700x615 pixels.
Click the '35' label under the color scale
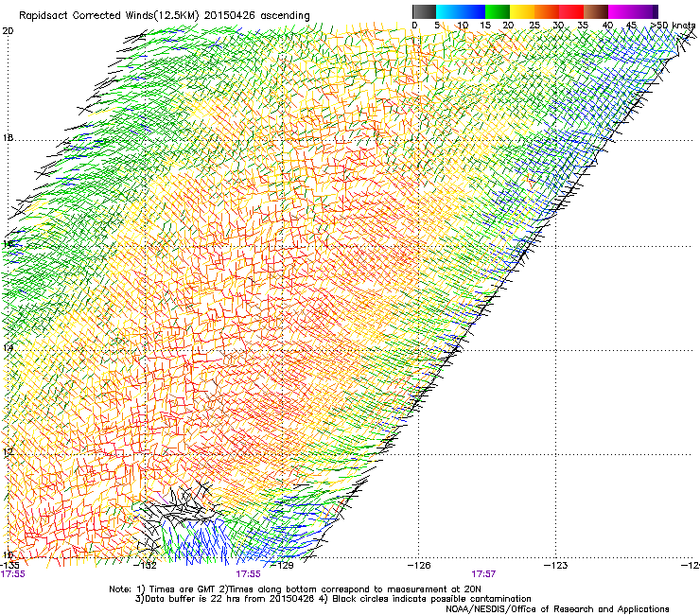tap(583, 26)
